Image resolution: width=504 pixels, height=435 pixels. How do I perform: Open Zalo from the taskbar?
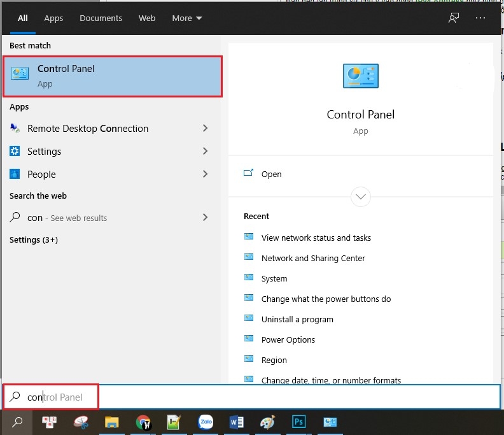coord(206,422)
